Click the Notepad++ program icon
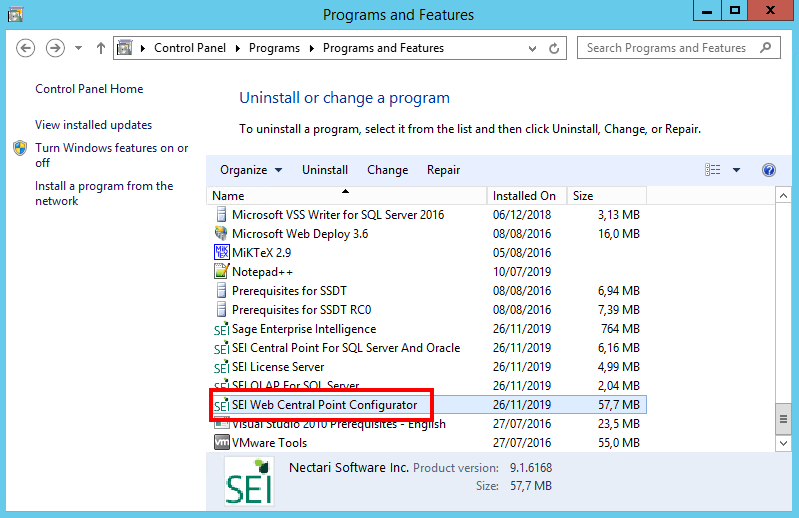 222,272
